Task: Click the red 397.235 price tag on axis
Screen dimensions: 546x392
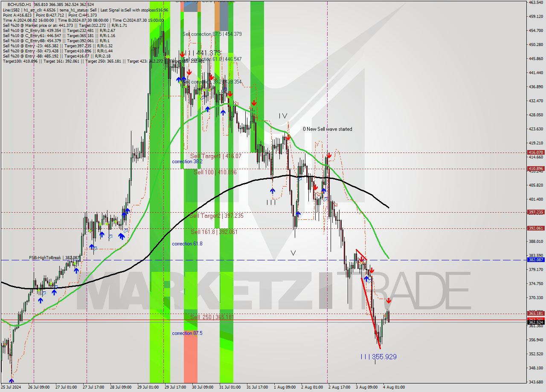Action: 536,212
